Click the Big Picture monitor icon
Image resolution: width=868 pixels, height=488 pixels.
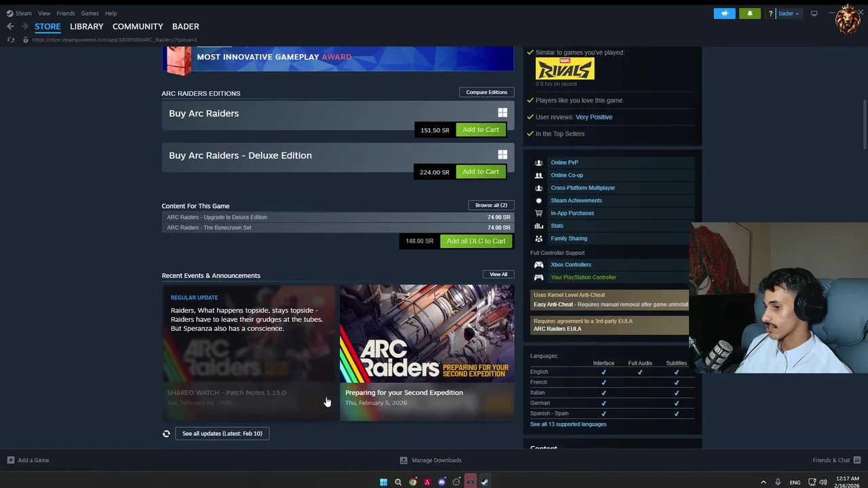pos(814,14)
